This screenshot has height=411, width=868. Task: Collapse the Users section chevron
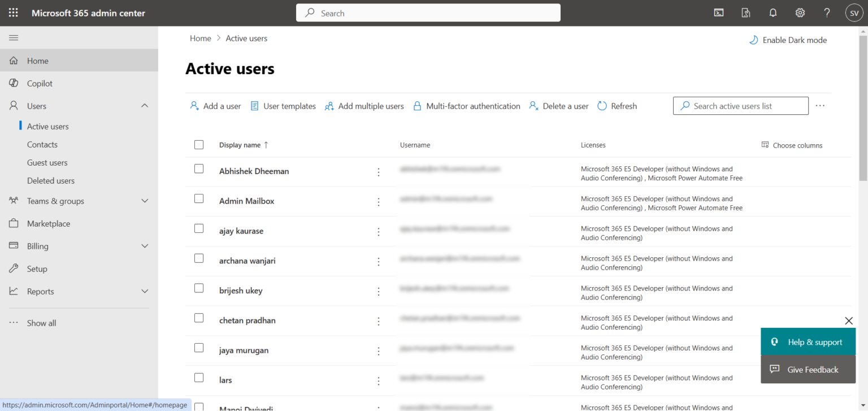(x=145, y=106)
